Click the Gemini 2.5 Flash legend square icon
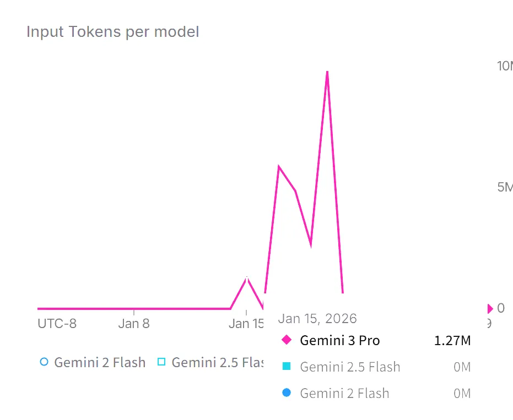The width and height of the screenshot is (513, 420). [x=161, y=362]
